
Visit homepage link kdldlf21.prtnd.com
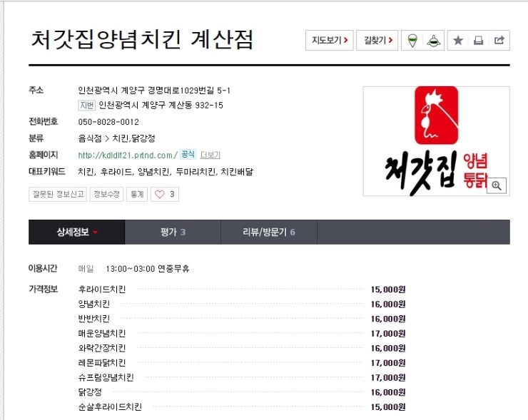point(128,155)
